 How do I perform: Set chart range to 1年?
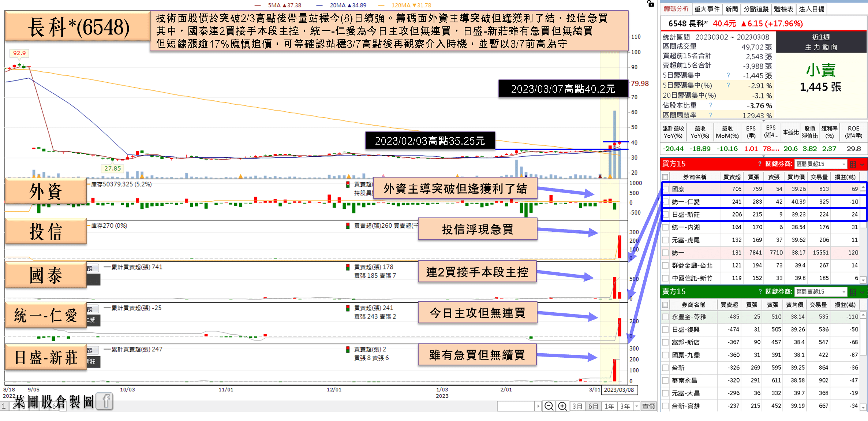coord(609,406)
